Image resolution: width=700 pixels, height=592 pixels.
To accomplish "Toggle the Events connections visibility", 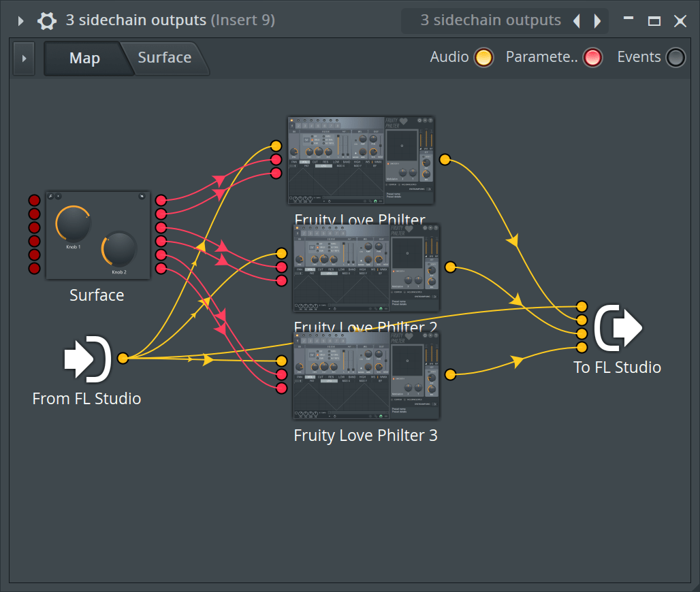I will (x=675, y=58).
